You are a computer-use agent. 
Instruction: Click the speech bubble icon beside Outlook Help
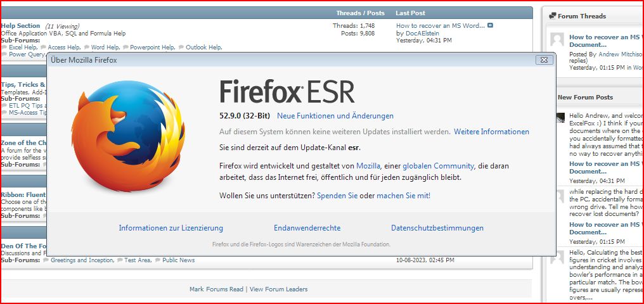(x=181, y=47)
